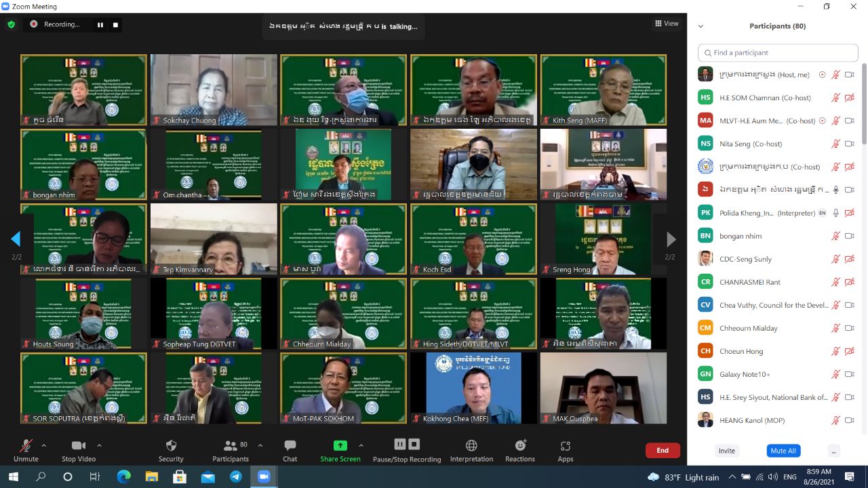Click the recording indicator icon beside MLVT-H.E Aum Me

tap(823, 121)
